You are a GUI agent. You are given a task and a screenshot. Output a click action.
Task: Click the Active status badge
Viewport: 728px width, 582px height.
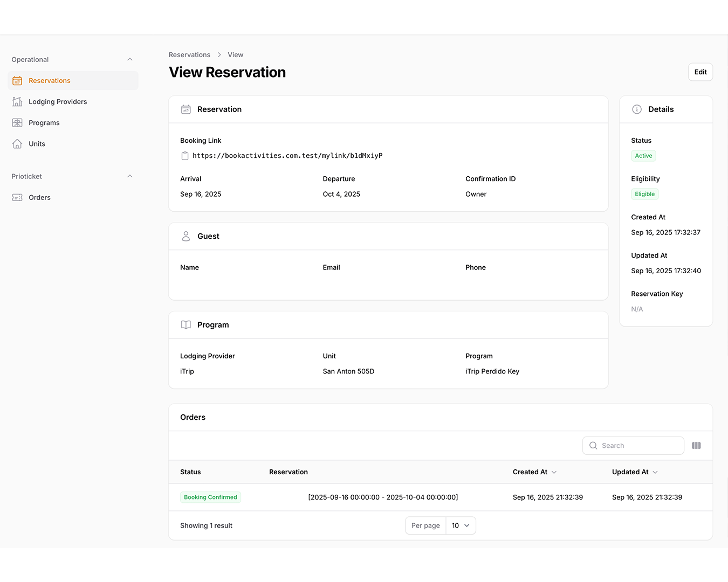tap(643, 156)
